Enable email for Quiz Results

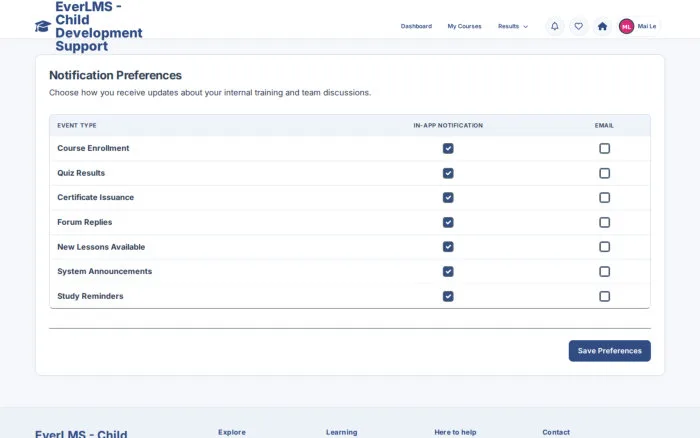pyautogui.click(x=604, y=173)
